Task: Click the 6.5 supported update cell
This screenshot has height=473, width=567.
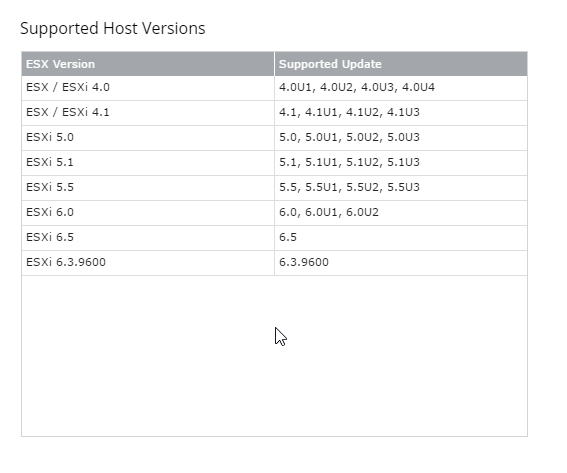Action: (x=401, y=238)
